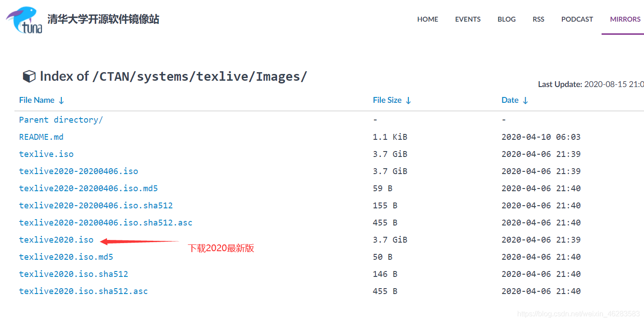Click the 1.1 KiB size of README.md
Viewport: 644px width, 322px height.
point(390,137)
